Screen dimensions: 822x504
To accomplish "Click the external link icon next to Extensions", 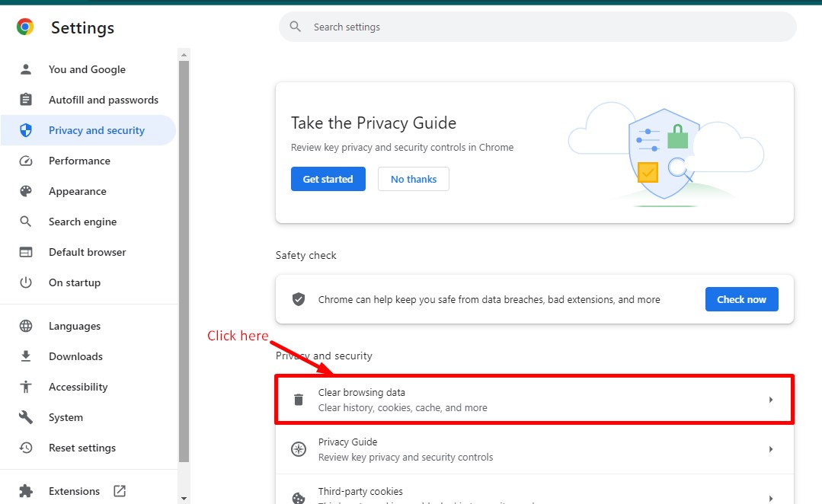I will point(120,491).
